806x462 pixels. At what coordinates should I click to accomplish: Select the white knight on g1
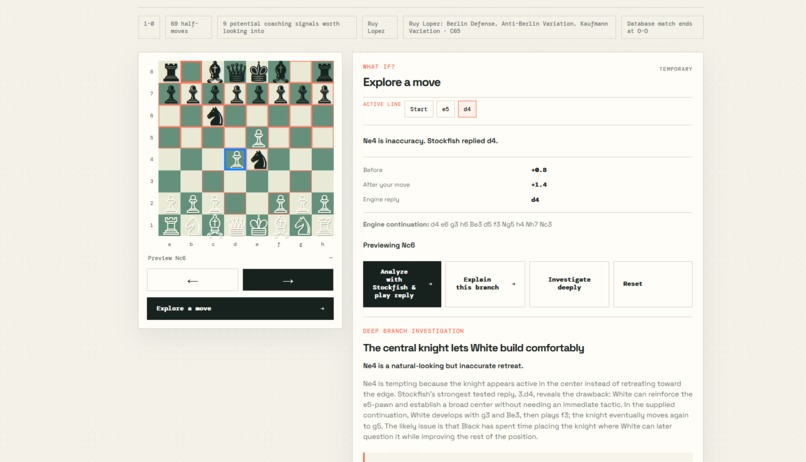(301, 225)
